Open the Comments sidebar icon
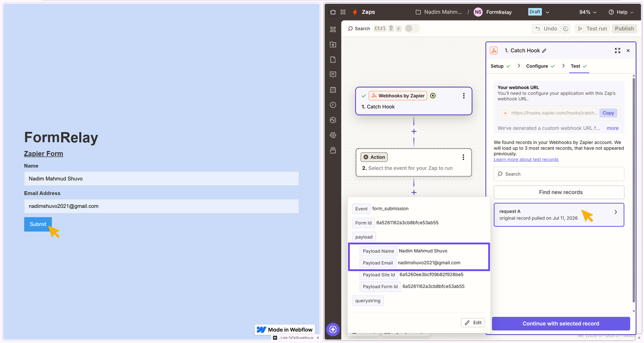 coord(333,74)
